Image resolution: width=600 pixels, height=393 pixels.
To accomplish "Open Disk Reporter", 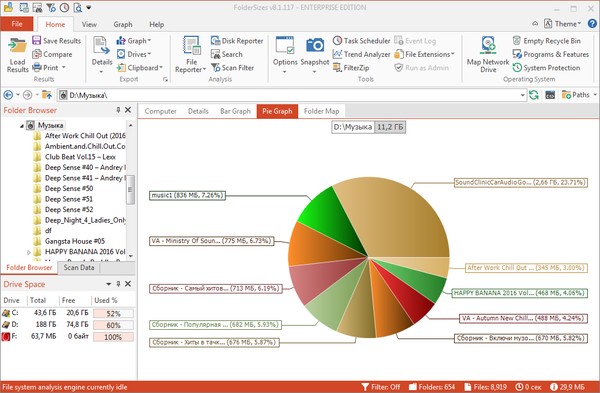I will click(237, 41).
